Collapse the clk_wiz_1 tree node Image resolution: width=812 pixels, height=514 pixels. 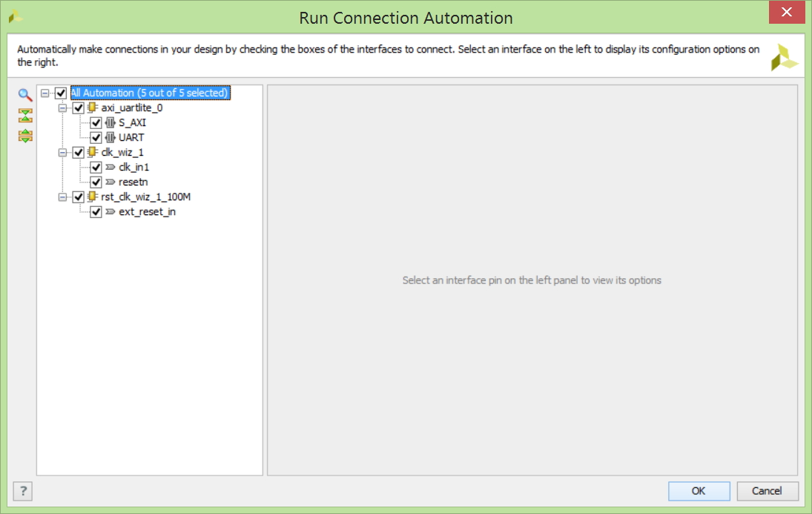[62, 152]
